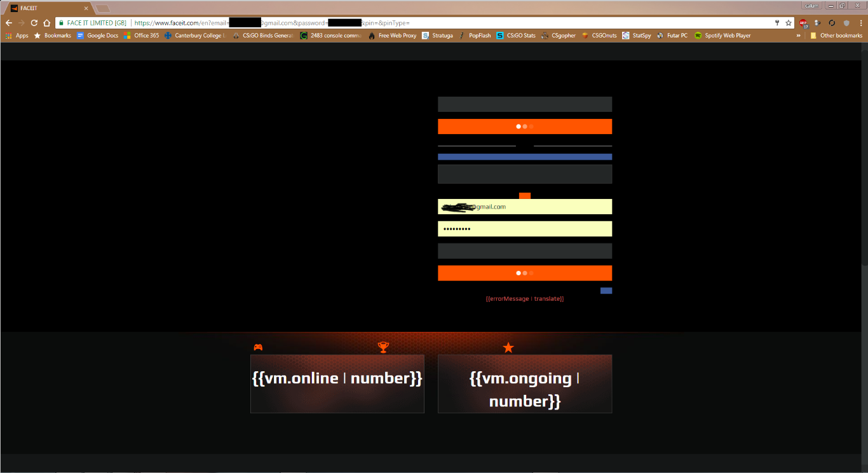This screenshot has width=868, height=473.
Task: Close the FACEIT tab
Action: tap(86, 8)
